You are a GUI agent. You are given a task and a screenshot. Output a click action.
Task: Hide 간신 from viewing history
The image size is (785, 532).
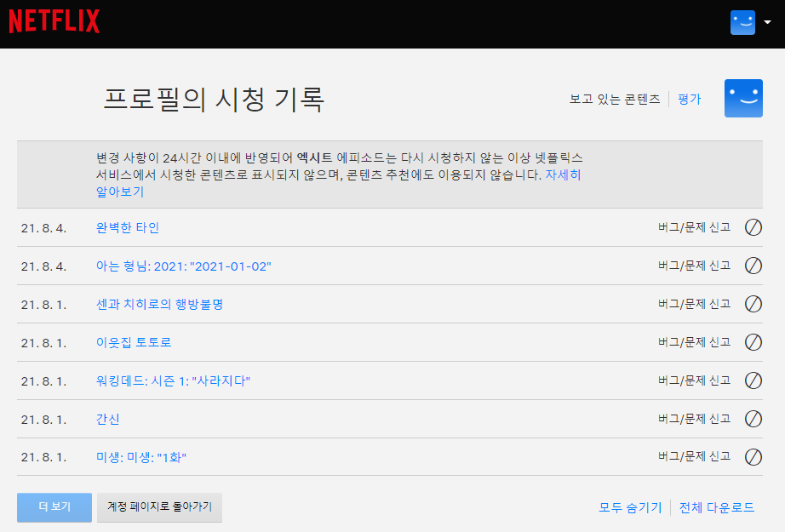[x=753, y=419]
